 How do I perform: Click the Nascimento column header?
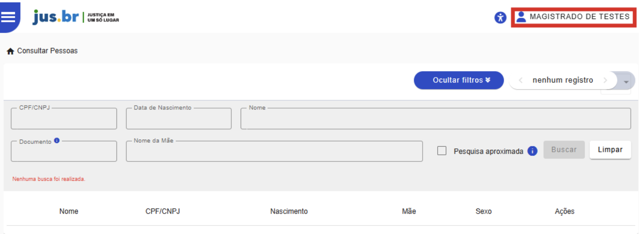coord(289,211)
